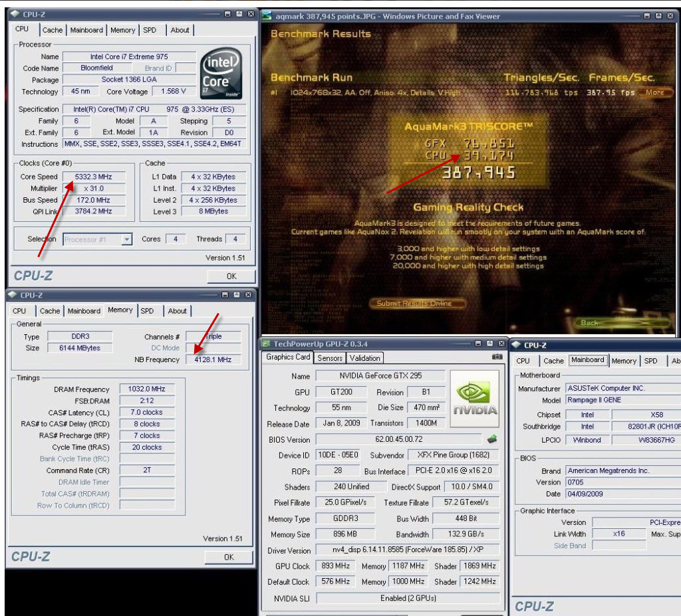Click the DRAM Frequency value '1032.0 MHz'
This screenshot has width=681, height=616.
tap(147, 389)
